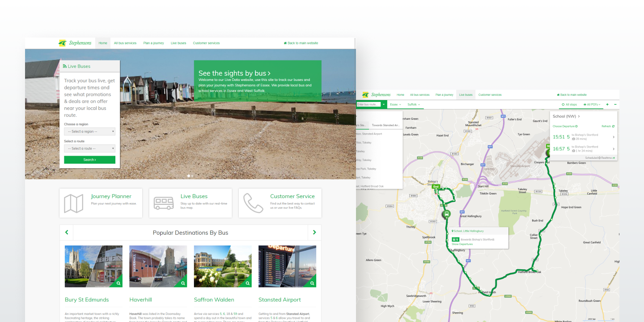This screenshot has width=644, height=322.
Task: Click Stephensons logo in homepage window
Action: coord(75,43)
